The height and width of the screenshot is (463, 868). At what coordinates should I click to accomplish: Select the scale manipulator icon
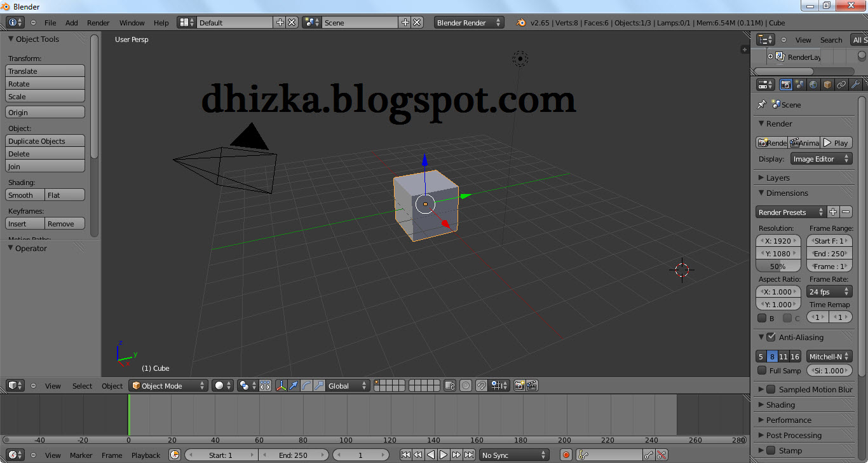(x=319, y=385)
